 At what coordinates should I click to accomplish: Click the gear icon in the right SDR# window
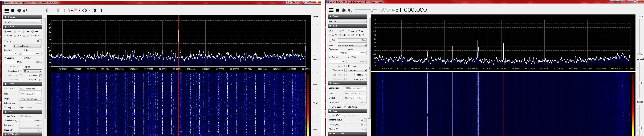pyautogui.click(x=344, y=10)
